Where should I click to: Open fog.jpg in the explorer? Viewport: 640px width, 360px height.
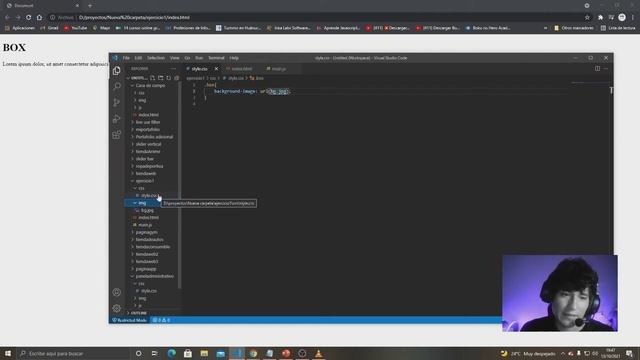(147, 210)
